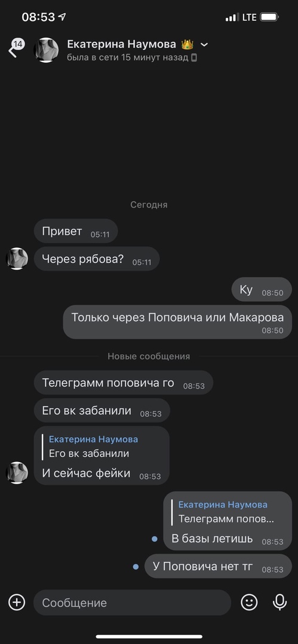Viewport: 298px width, 644px height.
Task: Select the Привет message bubble
Action: click(x=76, y=231)
